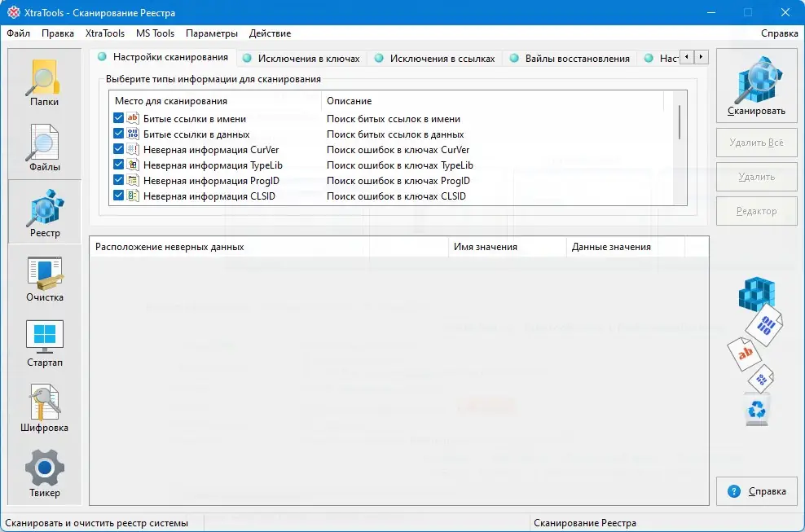Click the question mark help icon

click(x=734, y=491)
